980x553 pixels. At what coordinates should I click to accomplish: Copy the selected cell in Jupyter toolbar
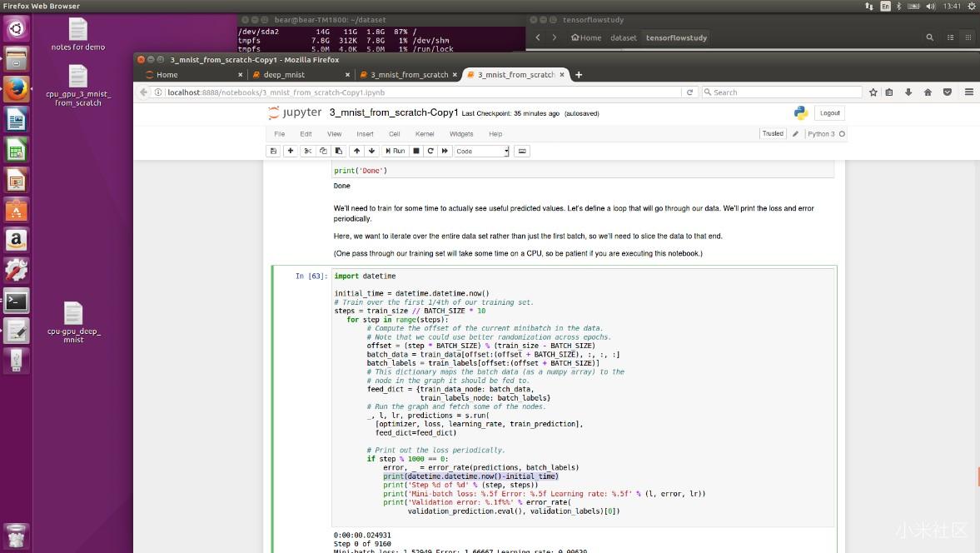[323, 152]
